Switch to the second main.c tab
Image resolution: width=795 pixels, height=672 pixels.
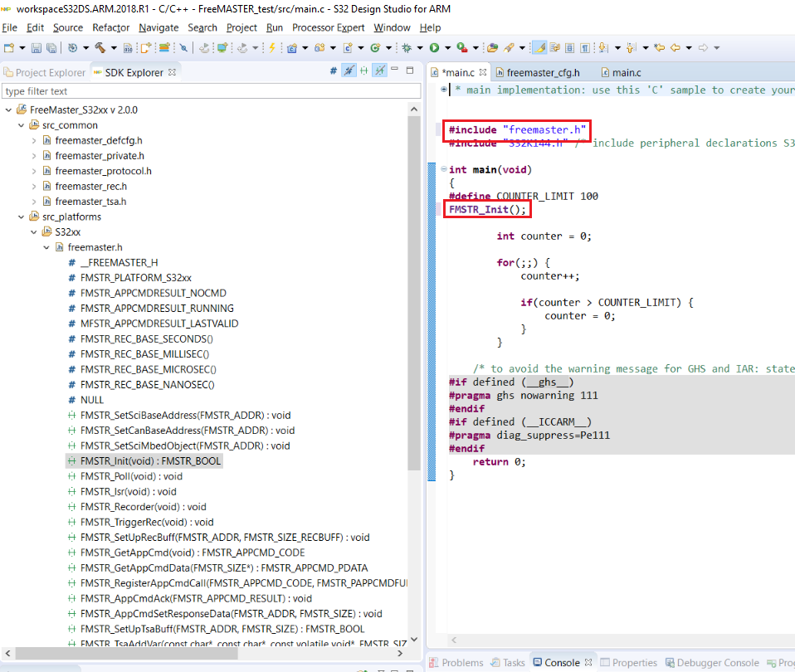tap(621, 72)
